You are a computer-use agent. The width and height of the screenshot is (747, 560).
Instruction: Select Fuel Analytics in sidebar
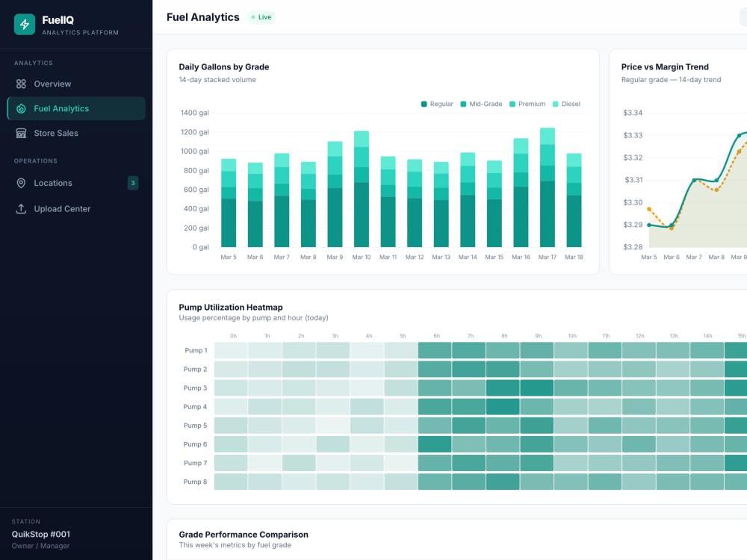click(x=76, y=108)
